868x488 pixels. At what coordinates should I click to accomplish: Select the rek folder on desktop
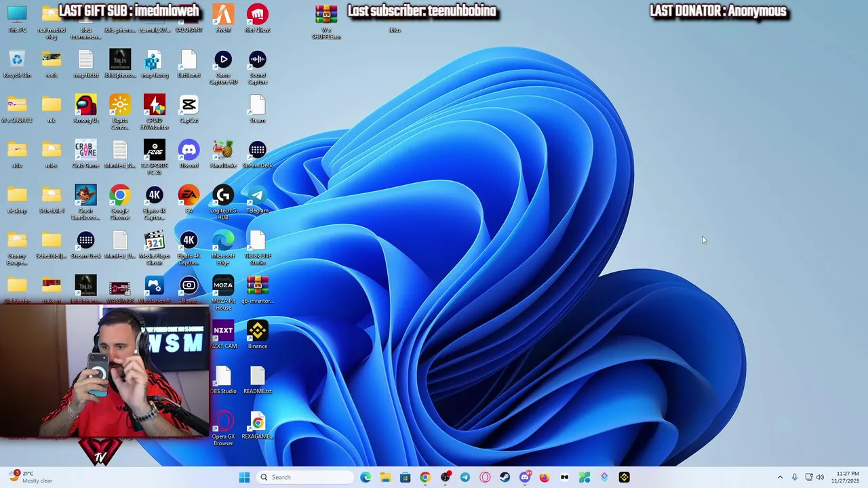coord(52,109)
